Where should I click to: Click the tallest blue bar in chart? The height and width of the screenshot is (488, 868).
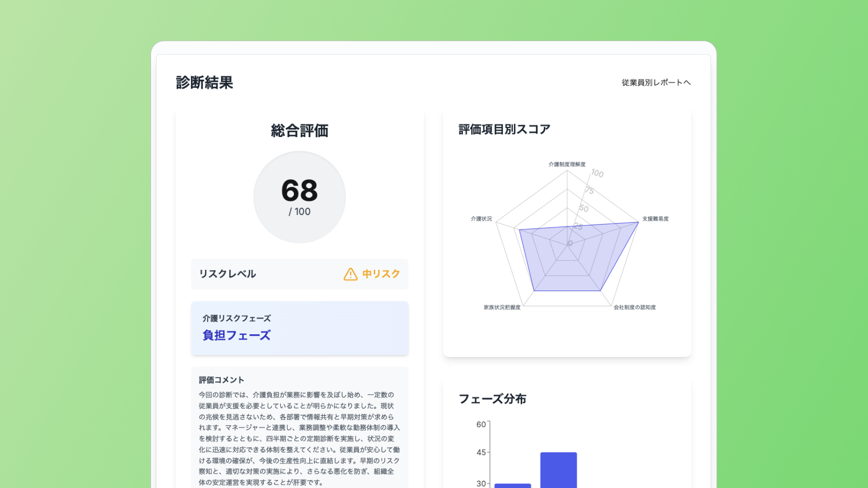coord(558,470)
